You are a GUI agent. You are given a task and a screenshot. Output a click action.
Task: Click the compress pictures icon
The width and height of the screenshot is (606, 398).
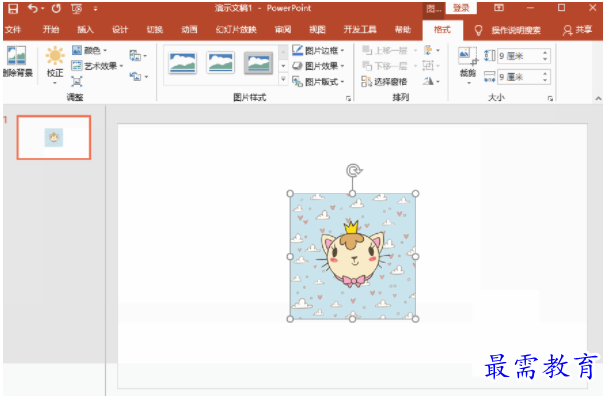click(x=135, y=56)
